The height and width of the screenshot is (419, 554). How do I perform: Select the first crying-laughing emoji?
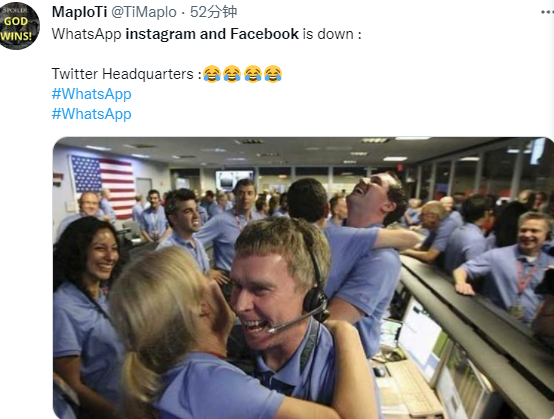click(212, 74)
